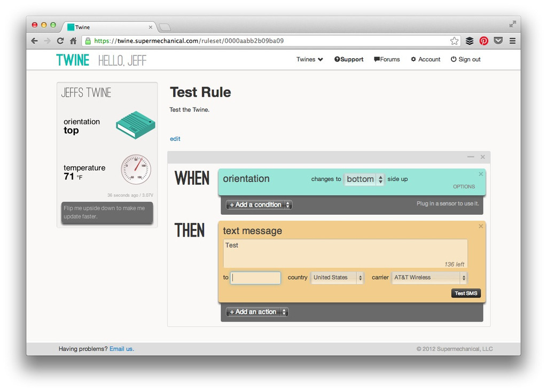Open the Support menu item
The height and width of the screenshot is (392, 547).
349,60
